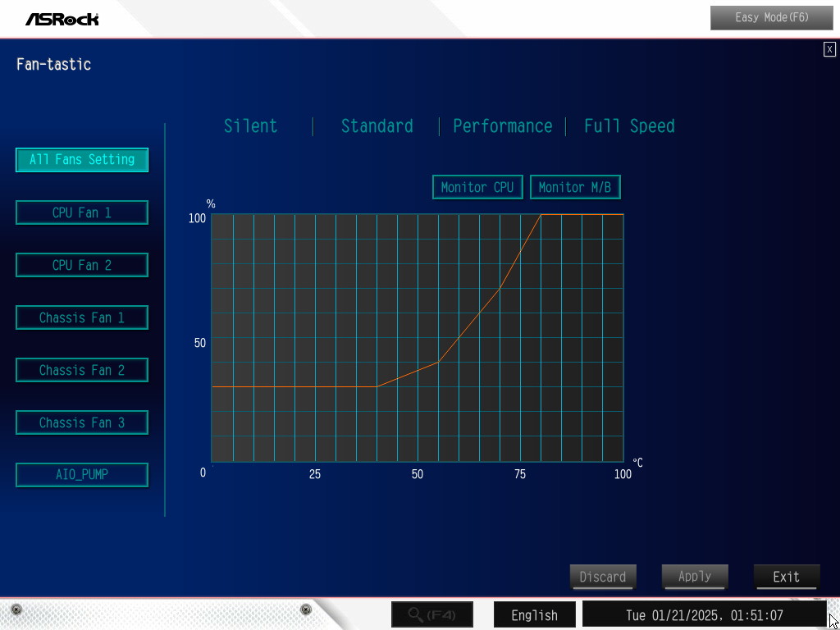Exit the Fan-tastic screen
Screen dimensions: 840x630
787,577
